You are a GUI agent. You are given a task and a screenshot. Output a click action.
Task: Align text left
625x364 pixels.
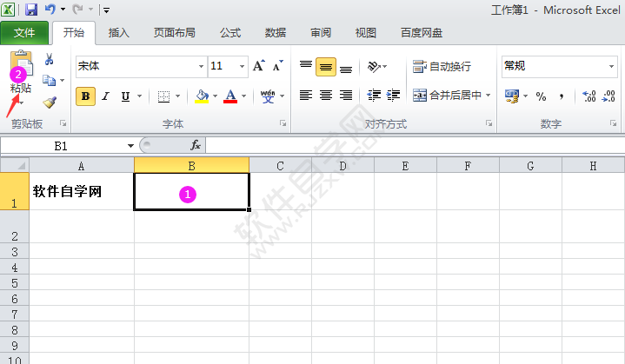(x=306, y=96)
